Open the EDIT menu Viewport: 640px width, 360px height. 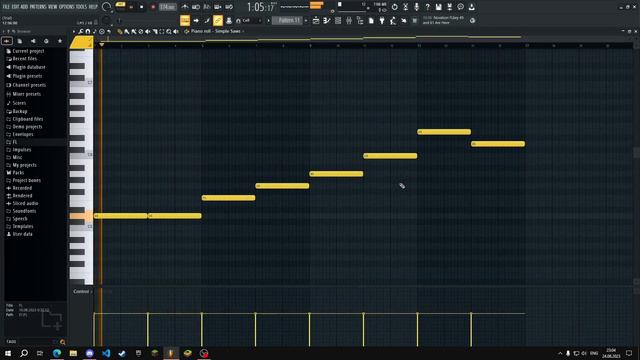click(x=15, y=7)
